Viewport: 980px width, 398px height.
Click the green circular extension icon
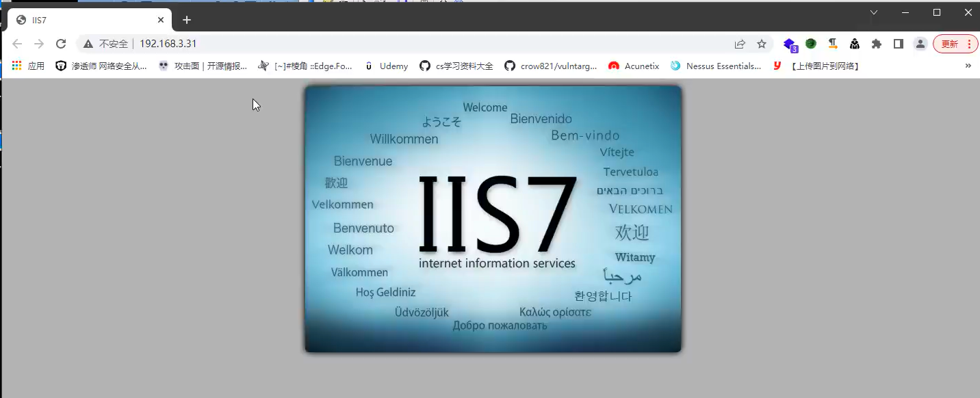click(811, 44)
